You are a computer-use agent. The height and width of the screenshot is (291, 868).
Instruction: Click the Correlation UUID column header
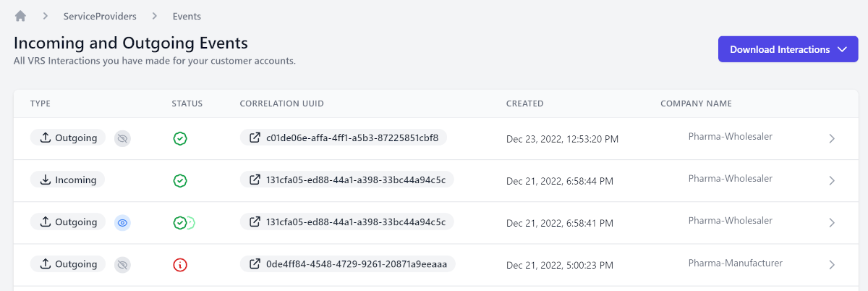281,104
